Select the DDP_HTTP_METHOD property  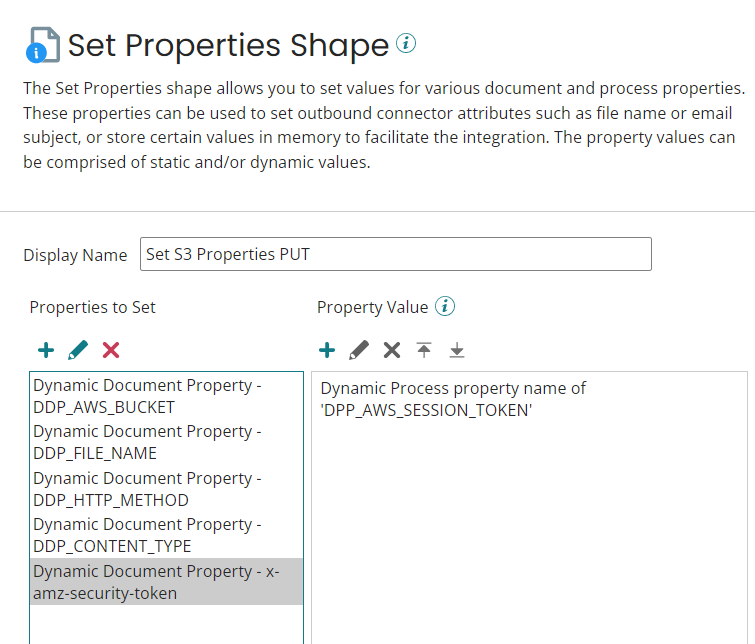(147, 489)
